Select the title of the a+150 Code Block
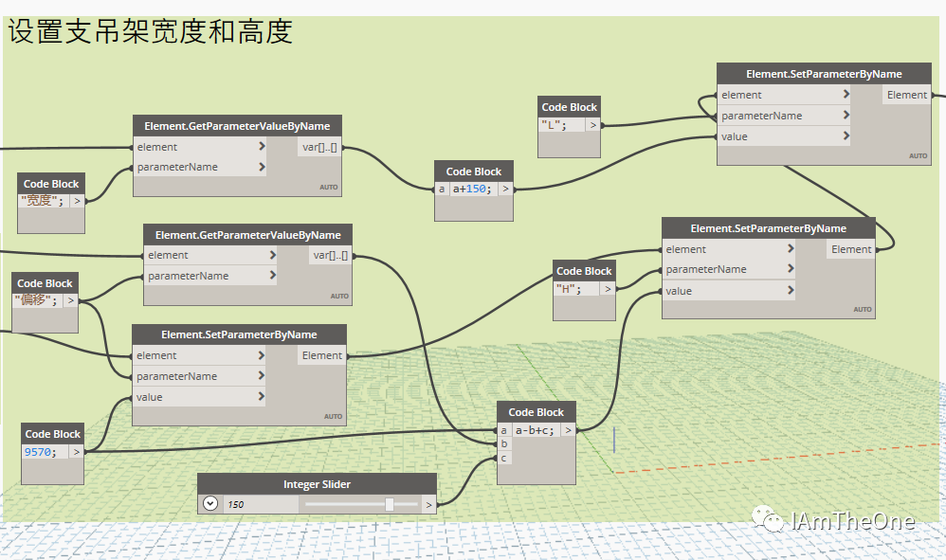 (x=474, y=172)
